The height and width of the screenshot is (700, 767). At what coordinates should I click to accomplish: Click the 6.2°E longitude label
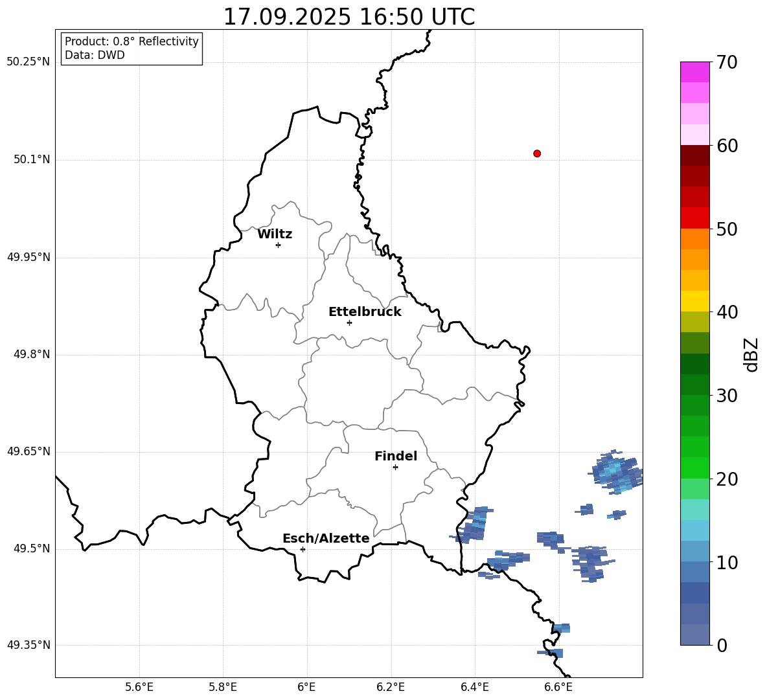pos(391,687)
